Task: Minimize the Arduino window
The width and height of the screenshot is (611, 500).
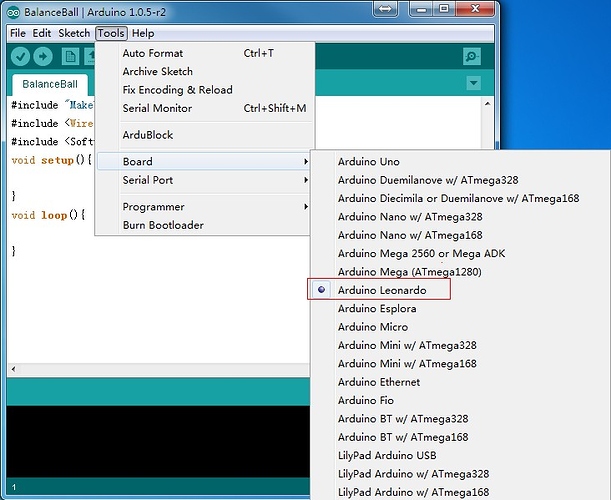Action: [x=421, y=9]
